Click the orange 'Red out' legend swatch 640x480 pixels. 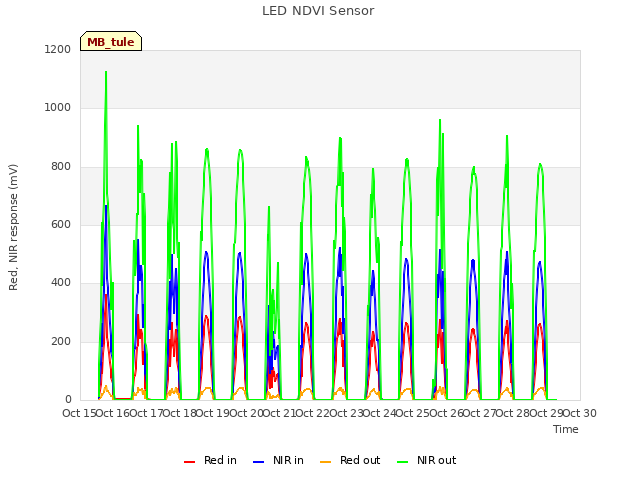pos(325,462)
